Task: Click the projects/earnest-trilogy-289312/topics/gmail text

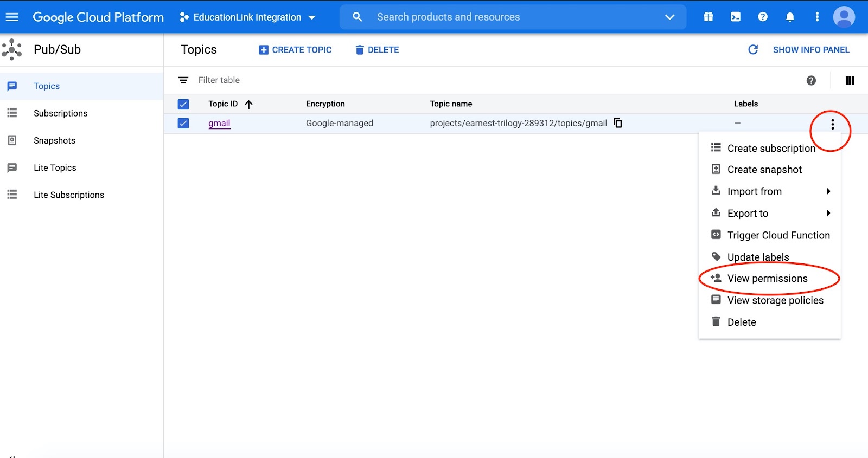Action: click(519, 123)
